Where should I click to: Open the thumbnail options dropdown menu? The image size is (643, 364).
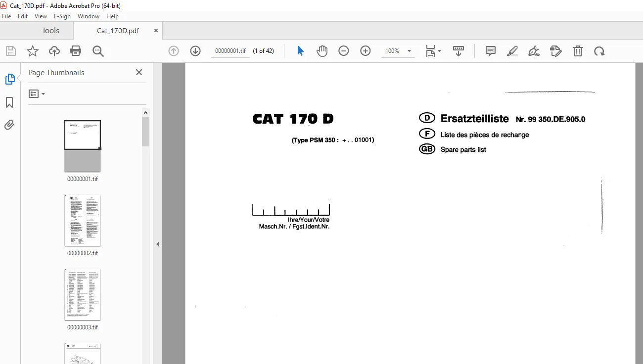tap(37, 93)
